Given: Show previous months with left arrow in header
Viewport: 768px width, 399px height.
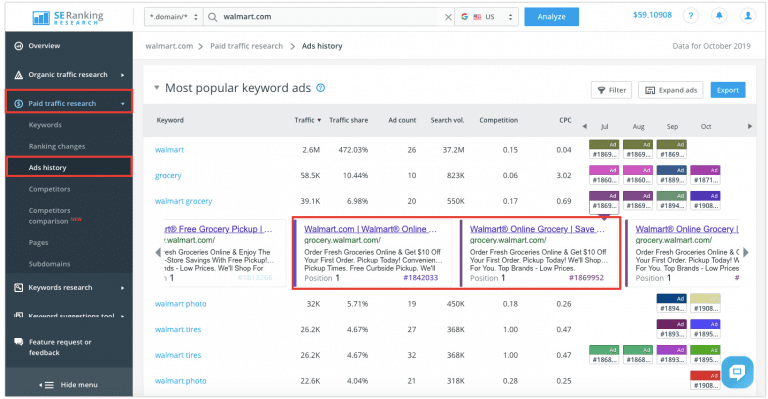Looking at the screenshot, I should point(584,126).
